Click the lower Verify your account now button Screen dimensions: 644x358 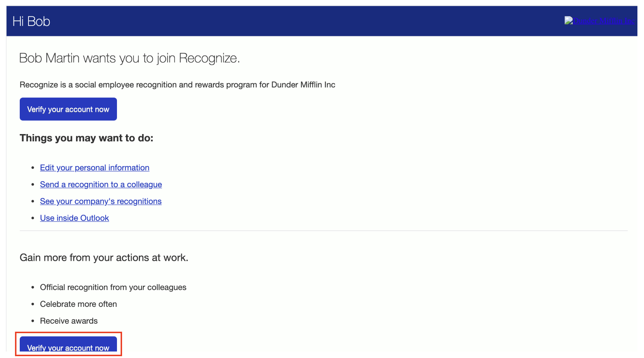click(68, 344)
